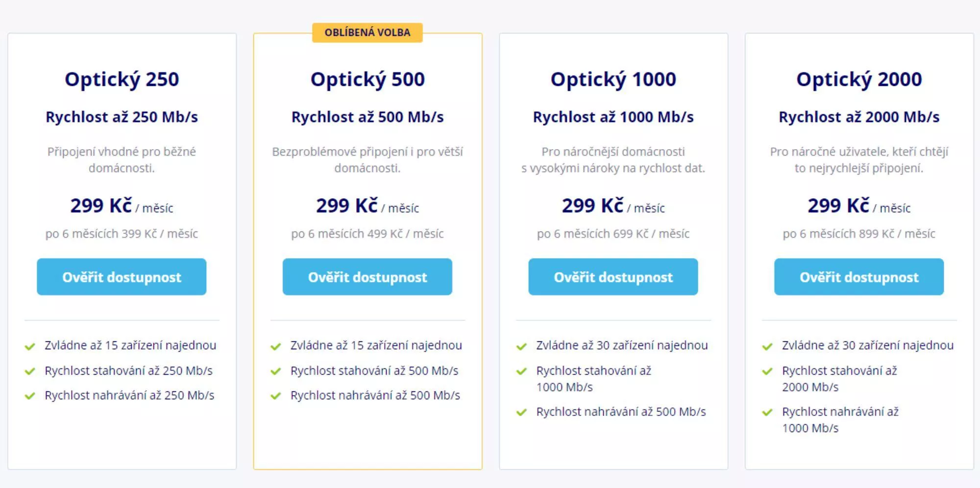Click the Oblíbená volba badge
Viewport: 980px width, 488px height.
pyautogui.click(x=367, y=32)
